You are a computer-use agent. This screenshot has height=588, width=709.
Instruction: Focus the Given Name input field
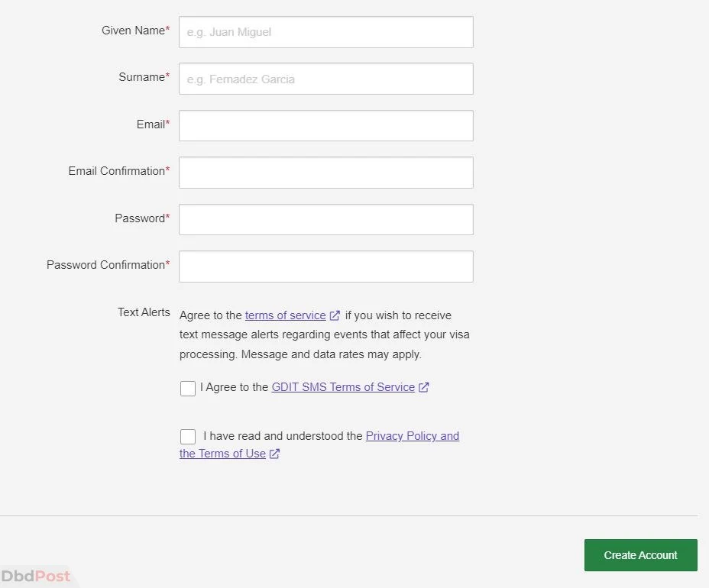pos(326,32)
